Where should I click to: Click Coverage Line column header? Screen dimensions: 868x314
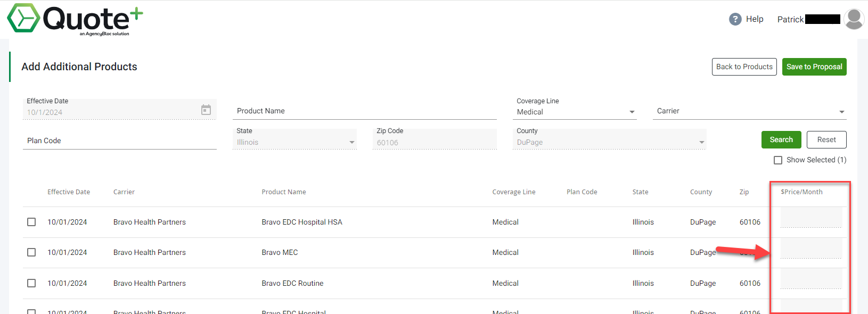[x=514, y=192]
